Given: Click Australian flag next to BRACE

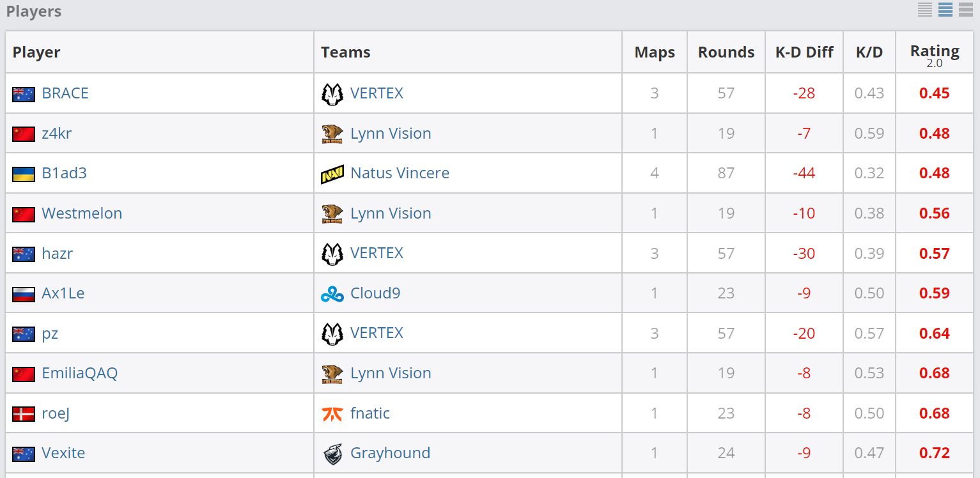Looking at the screenshot, I should coord(24,94).
